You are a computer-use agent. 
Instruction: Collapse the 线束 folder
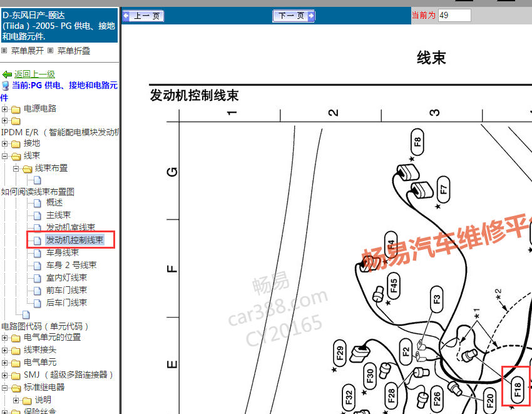(4, 156)
